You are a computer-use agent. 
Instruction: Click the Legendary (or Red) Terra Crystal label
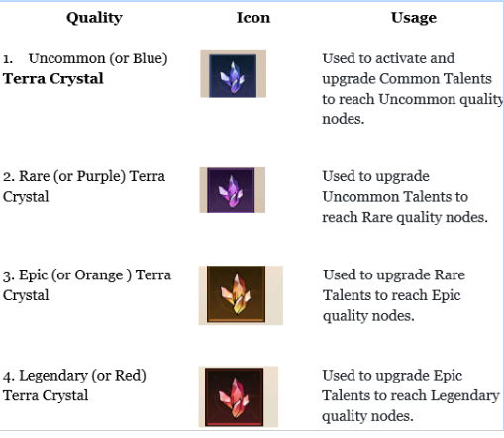tap(74, 385)
